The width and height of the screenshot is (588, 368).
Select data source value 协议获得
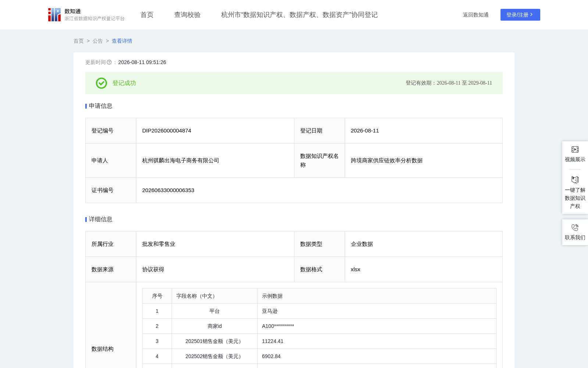(x=153, y=269)
